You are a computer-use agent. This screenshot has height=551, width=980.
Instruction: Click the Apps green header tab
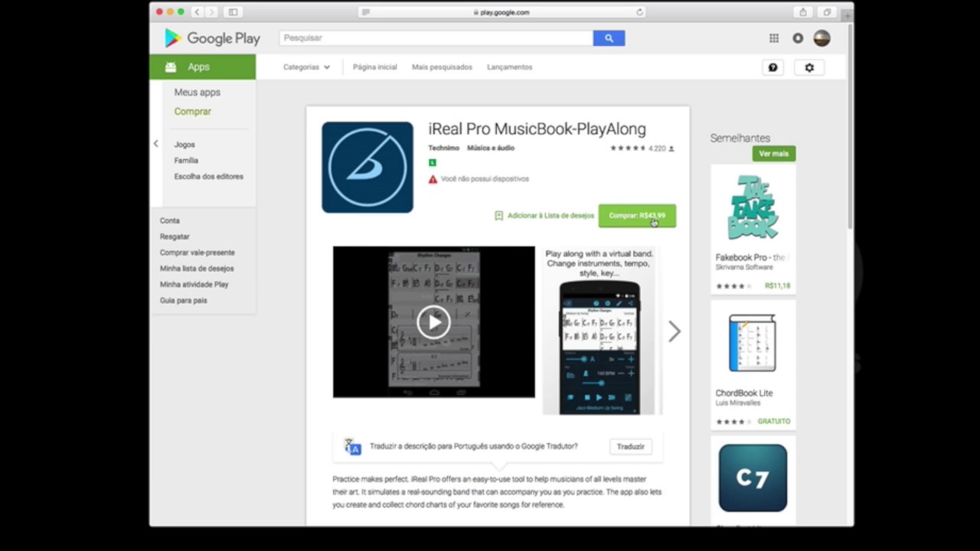pos(203,67)
